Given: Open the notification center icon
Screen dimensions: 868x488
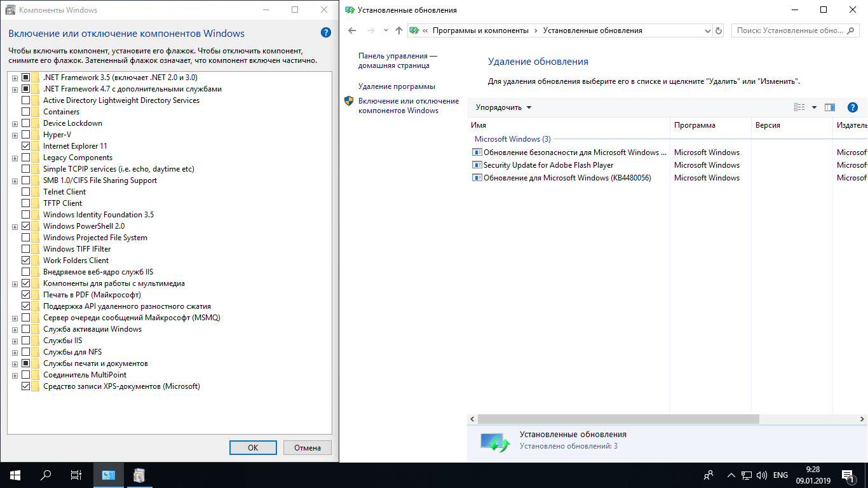Looking at the screenshot, I should tap(848, 475).
